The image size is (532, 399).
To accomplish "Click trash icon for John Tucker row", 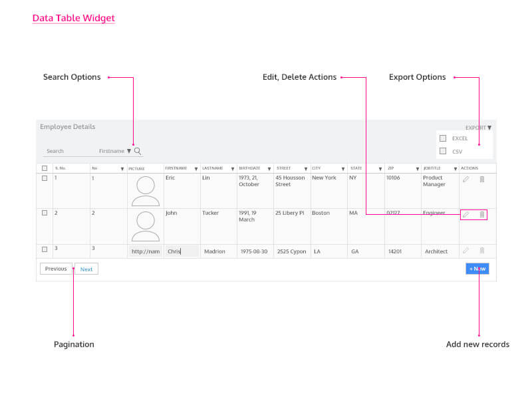I will coord(482,215).
